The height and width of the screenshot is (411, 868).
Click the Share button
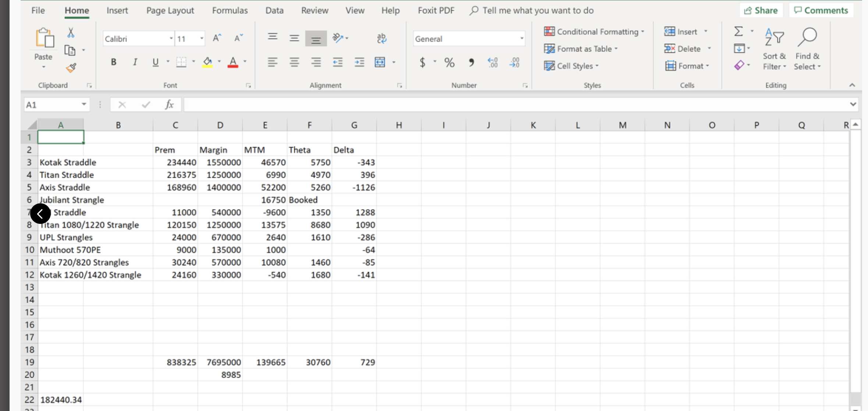pyautogui.click(x=761, y=10)
